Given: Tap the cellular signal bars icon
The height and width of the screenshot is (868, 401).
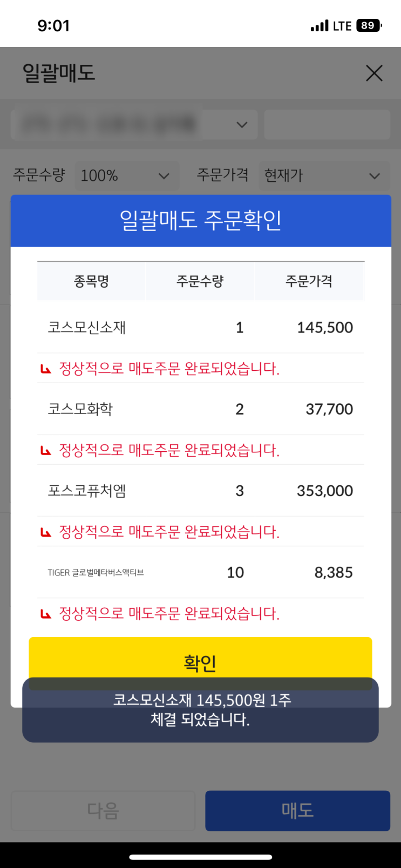Looking at the screenshot, I should click(x=320, y=26).
